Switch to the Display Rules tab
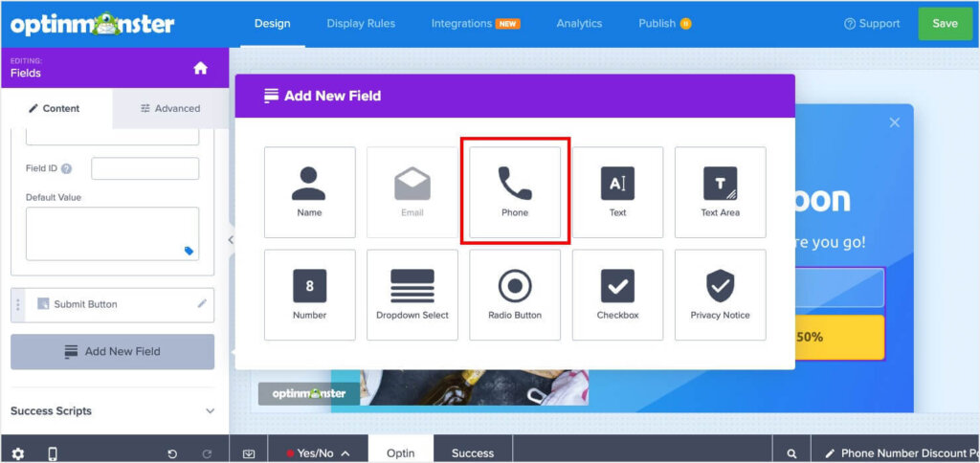 tap(361, 24)
